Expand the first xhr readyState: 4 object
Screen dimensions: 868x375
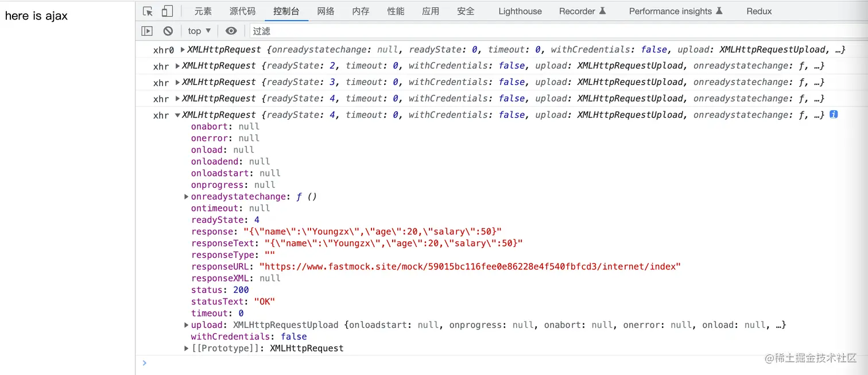click(x=178, y=98)
